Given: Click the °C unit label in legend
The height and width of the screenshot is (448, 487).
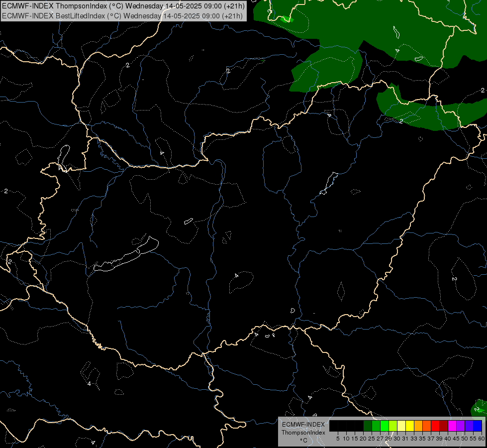Looking at the screenshot, I should point(303,441).
